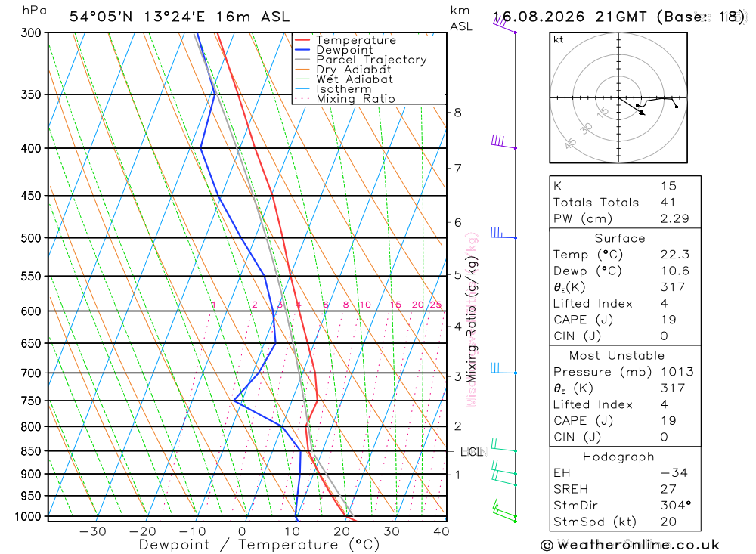Click the PW (cm) value '2.29'
756x554 pixels.
pyautogui.click(x=674, y=219)
